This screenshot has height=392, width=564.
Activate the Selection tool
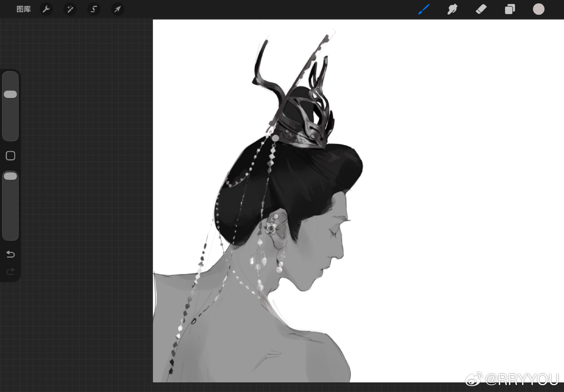pyautogui.click(x=94, y=9)
